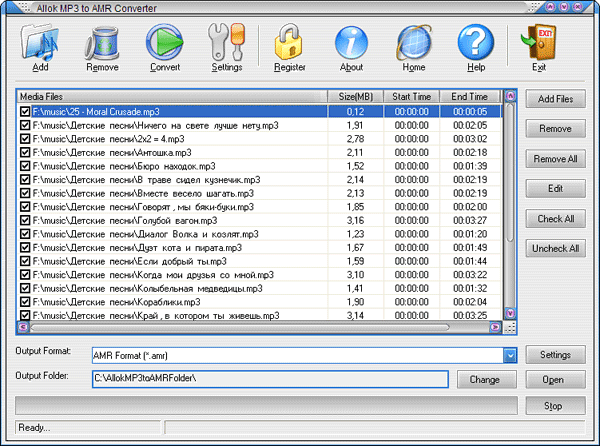Click the scroll down arrow in file list
This screenshot has width=600, height=446.
tap(510, 313)
